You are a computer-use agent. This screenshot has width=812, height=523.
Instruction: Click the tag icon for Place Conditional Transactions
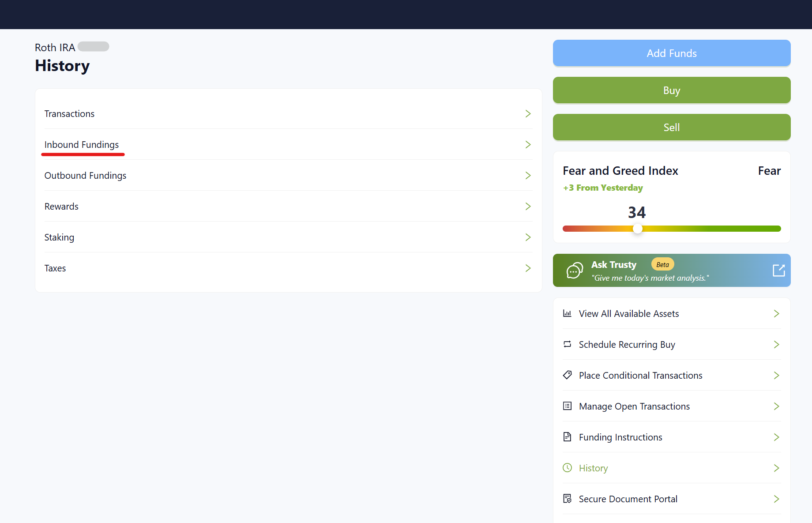tap(567, 375)
